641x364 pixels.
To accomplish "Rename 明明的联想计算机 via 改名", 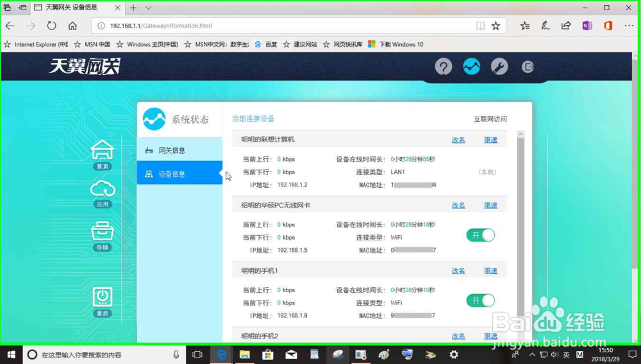I will (x=458, y=140).
